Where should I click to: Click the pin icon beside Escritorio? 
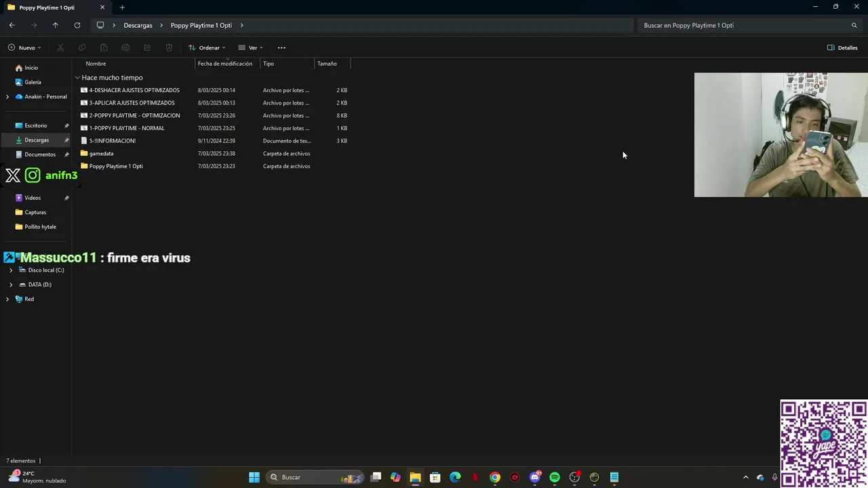[x=66, y=125]
